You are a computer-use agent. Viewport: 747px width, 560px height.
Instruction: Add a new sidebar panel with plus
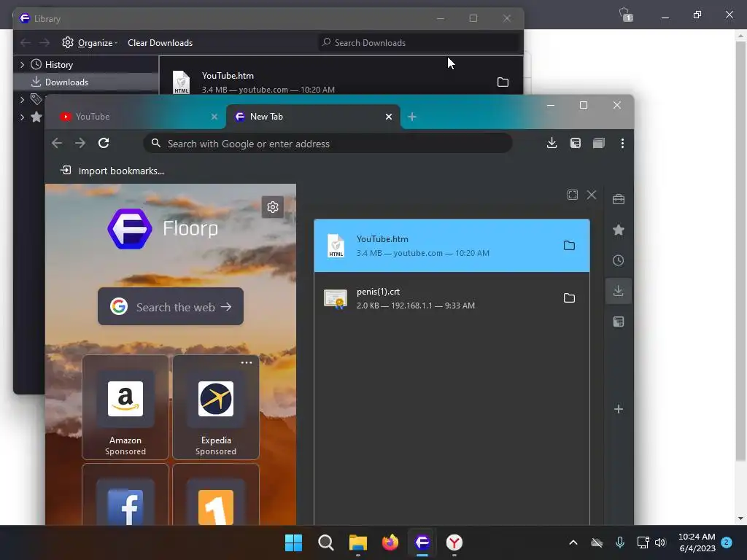coord(619,409)
